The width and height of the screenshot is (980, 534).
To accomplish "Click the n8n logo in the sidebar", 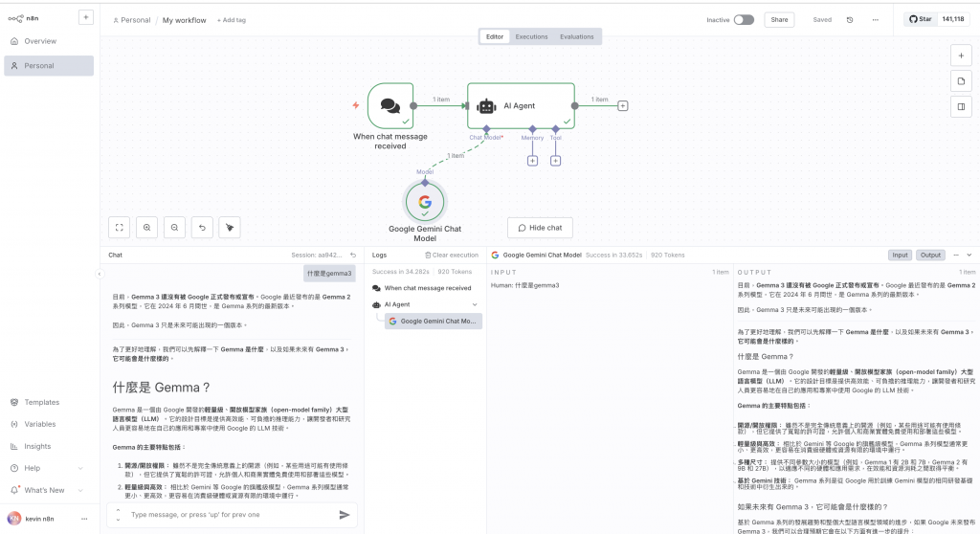I will [x=23, y=19].
